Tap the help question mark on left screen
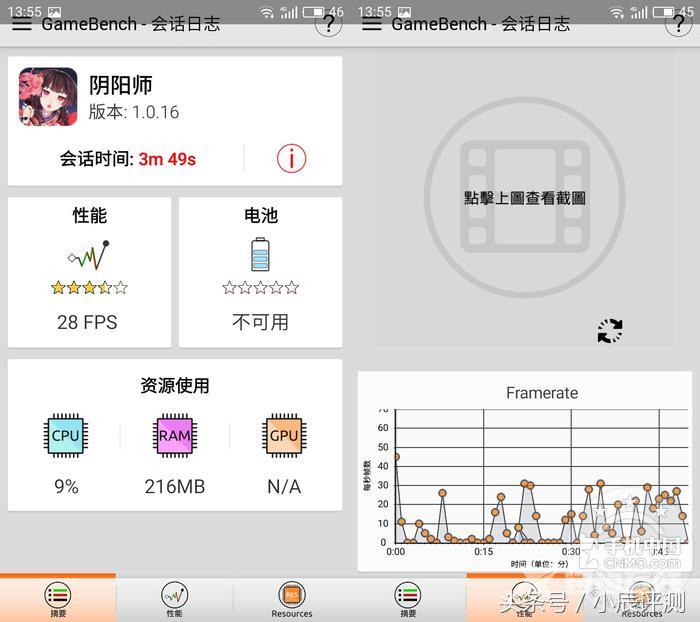 click(x=329, y=24)
